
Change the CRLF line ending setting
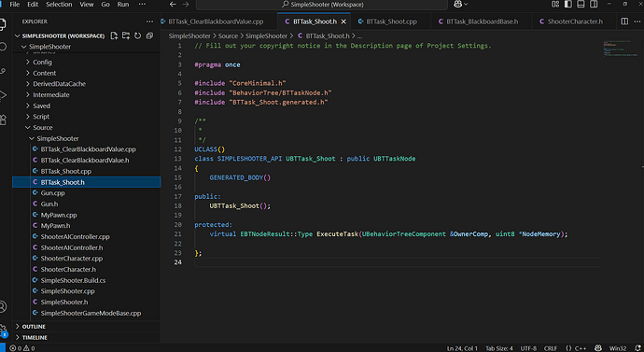pyautogui.click(x=551, y=348)
